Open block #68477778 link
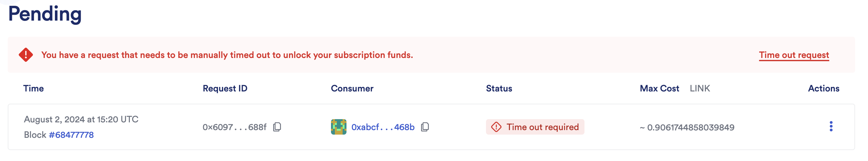Screen dimensions: 868x161 [71, 135]
